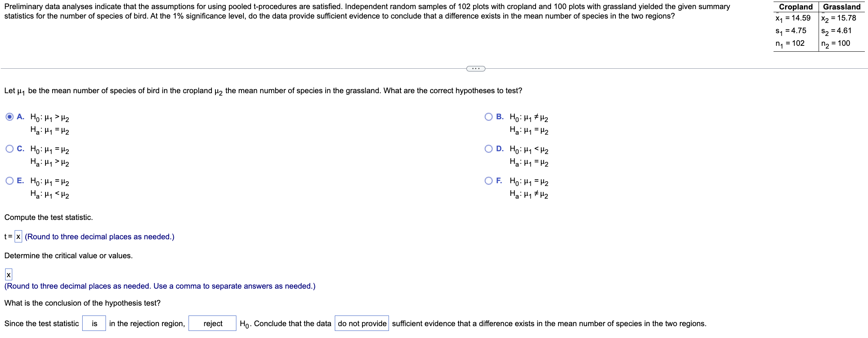Select answer choice E hypothesis option
Viewport: 868px width, 338px height.
click(9, 181)
